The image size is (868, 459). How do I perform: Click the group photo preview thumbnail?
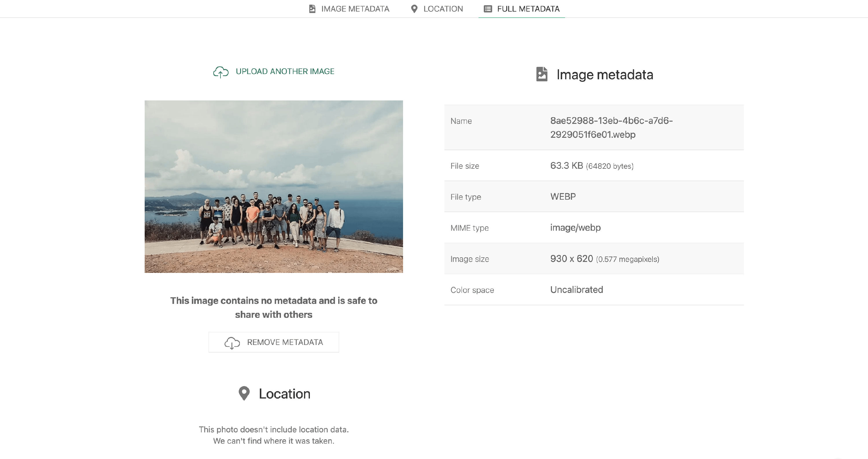(274, 186)
